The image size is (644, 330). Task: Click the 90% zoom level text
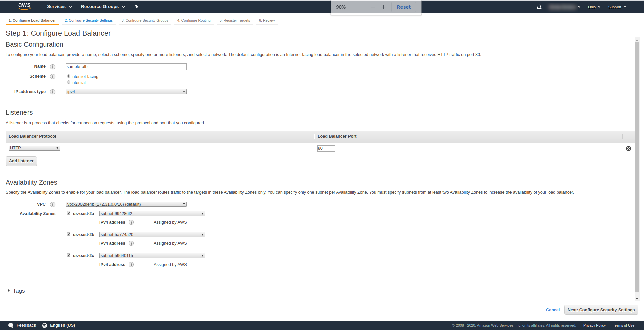click(x=341, y=7)
